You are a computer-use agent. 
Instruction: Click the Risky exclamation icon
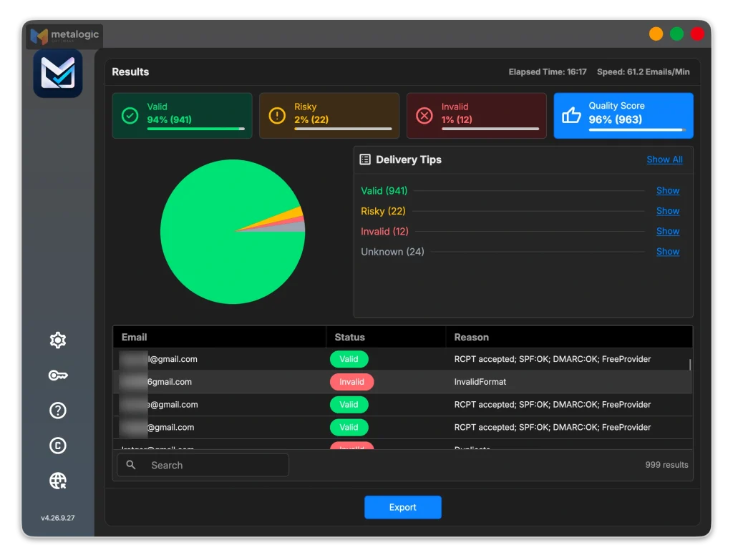[x=277, y=115]
